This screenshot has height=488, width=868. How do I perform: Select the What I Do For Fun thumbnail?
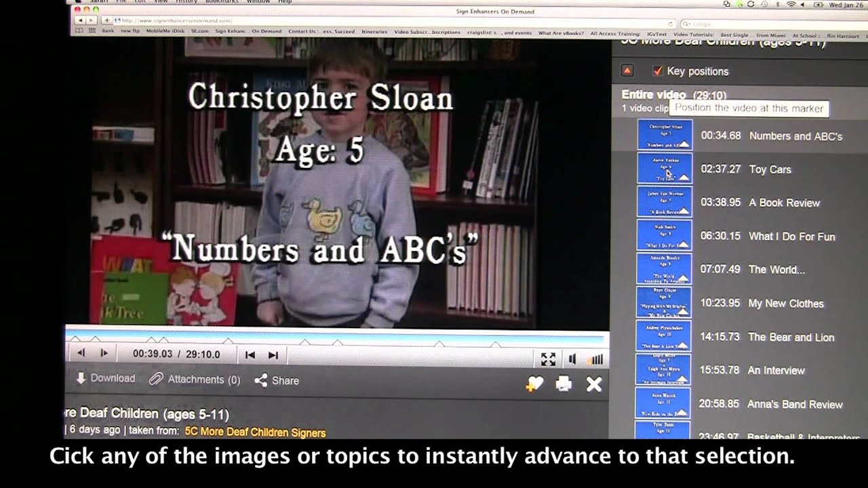665,235
